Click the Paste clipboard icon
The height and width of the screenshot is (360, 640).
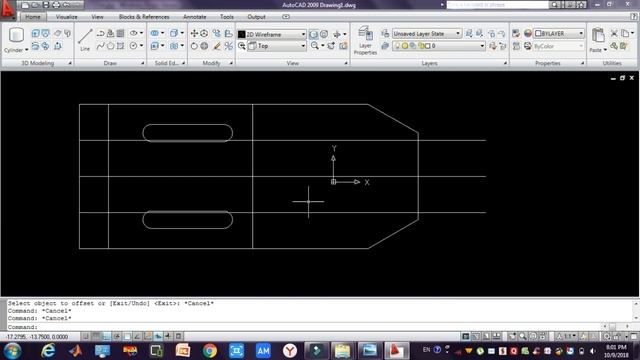(598, 36)
